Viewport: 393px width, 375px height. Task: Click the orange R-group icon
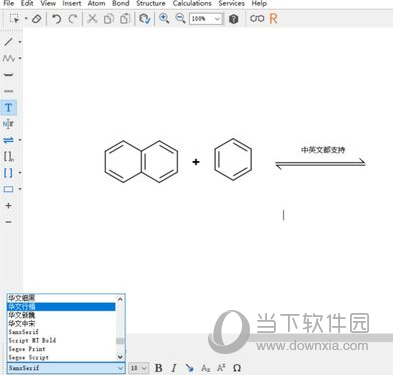click(273, 19)
